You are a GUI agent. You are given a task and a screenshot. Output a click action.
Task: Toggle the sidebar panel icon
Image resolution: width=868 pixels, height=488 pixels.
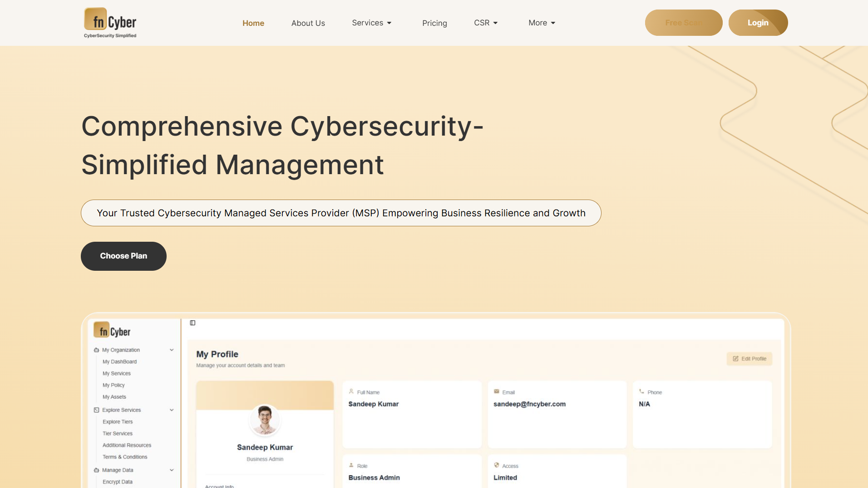click(x=192, y=323)
